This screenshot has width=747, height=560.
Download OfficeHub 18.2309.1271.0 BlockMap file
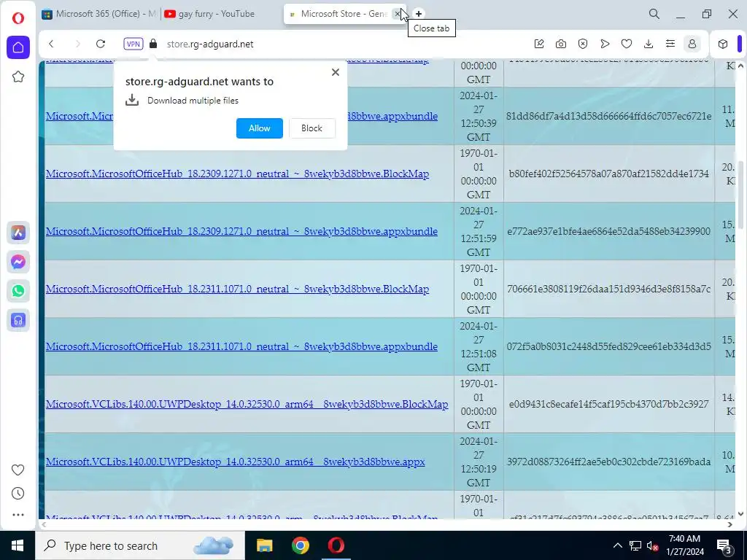237,174
